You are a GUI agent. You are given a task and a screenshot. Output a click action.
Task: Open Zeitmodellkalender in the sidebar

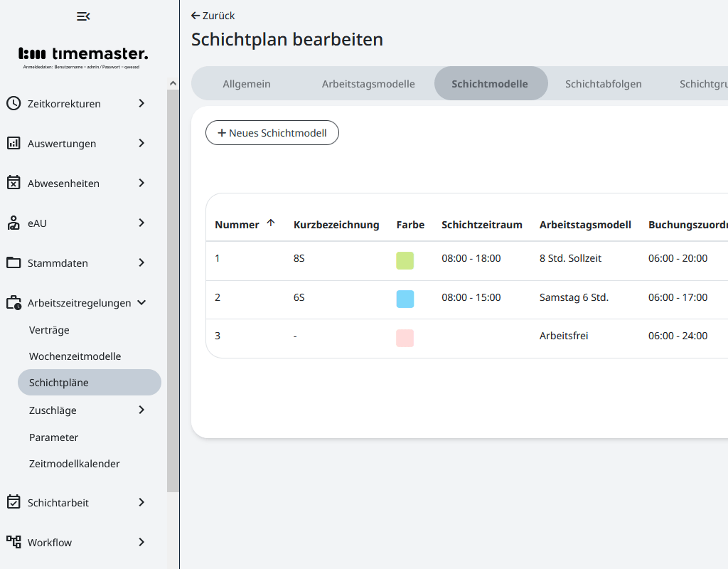(x=75, y=464)
